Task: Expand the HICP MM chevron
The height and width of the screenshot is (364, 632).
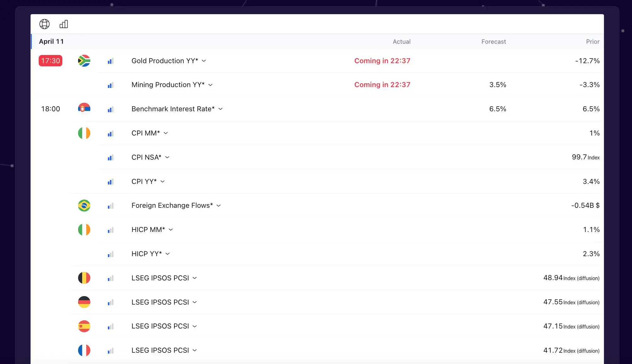Action: coord(171,230)
